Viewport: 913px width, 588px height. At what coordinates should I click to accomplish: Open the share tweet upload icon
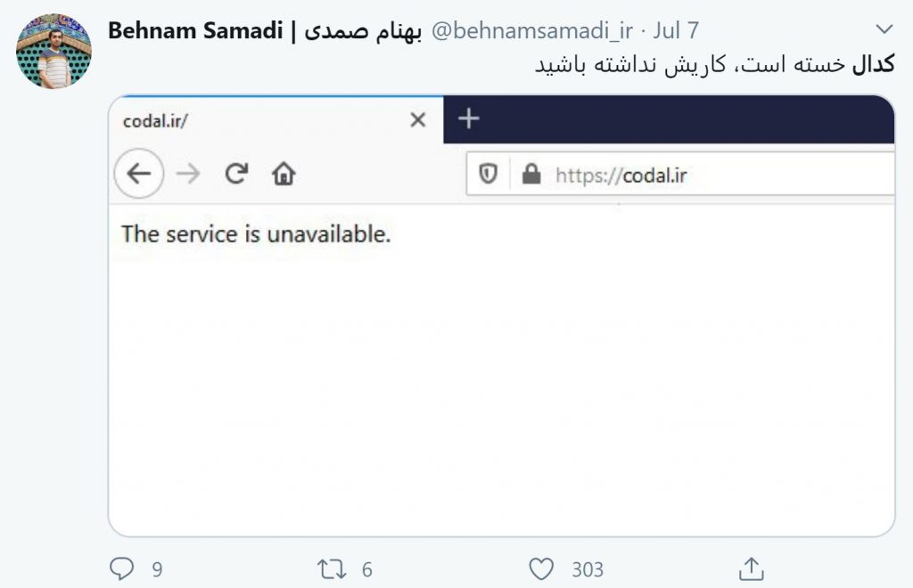click(x=751, y=568)
